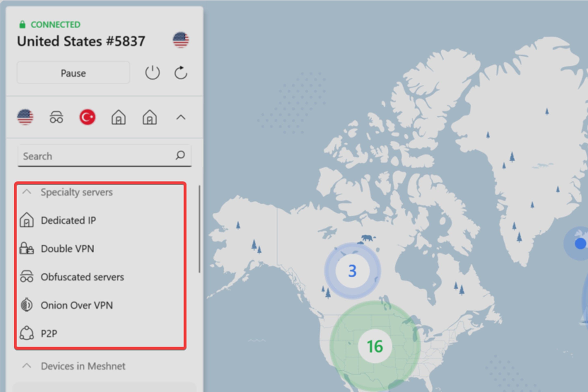Click the green padlock status icon

click(x=23, y=25)
